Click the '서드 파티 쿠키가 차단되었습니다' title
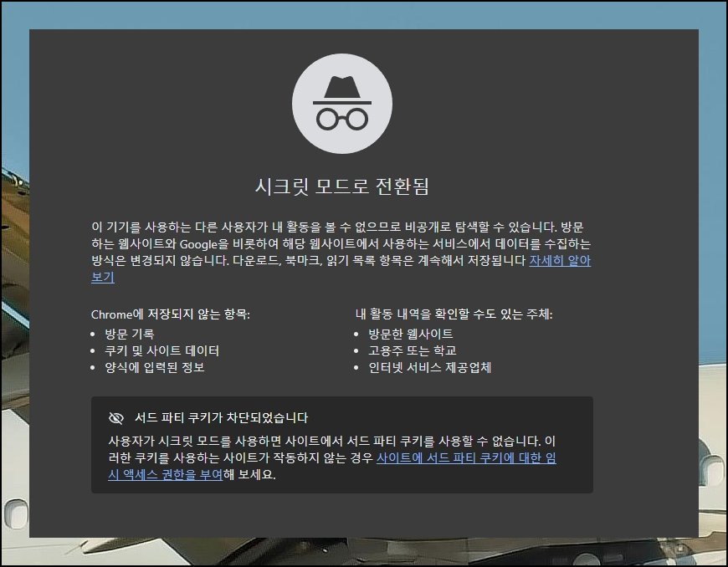The width and height of the screenshot is (728, 567). click(x=222, y=418)
